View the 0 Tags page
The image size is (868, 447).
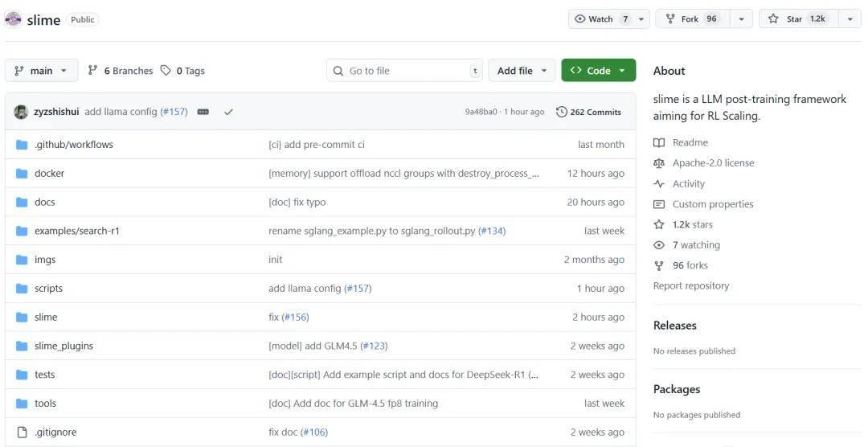point(182,70)
